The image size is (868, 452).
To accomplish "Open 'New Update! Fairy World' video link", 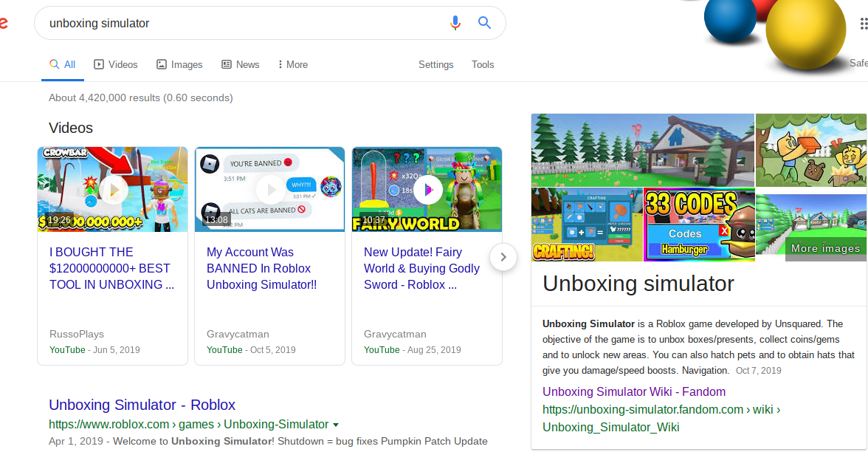I will tap(421, 268).
